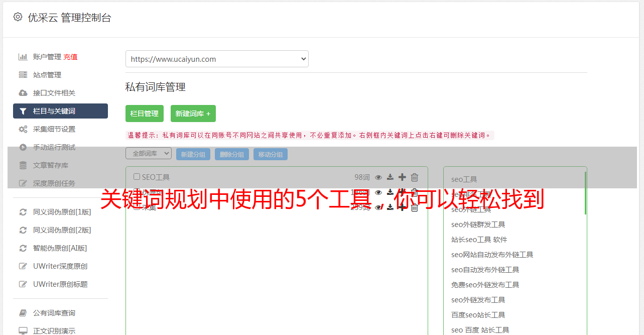Click the 新建词库 + button
644x335 pixels.
coord(193,114)
